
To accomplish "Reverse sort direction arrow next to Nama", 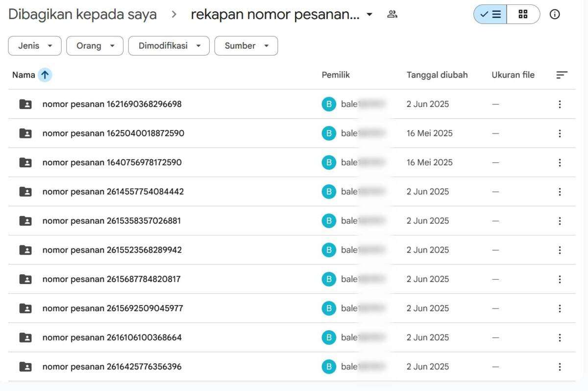I will (x=45, y=75).
